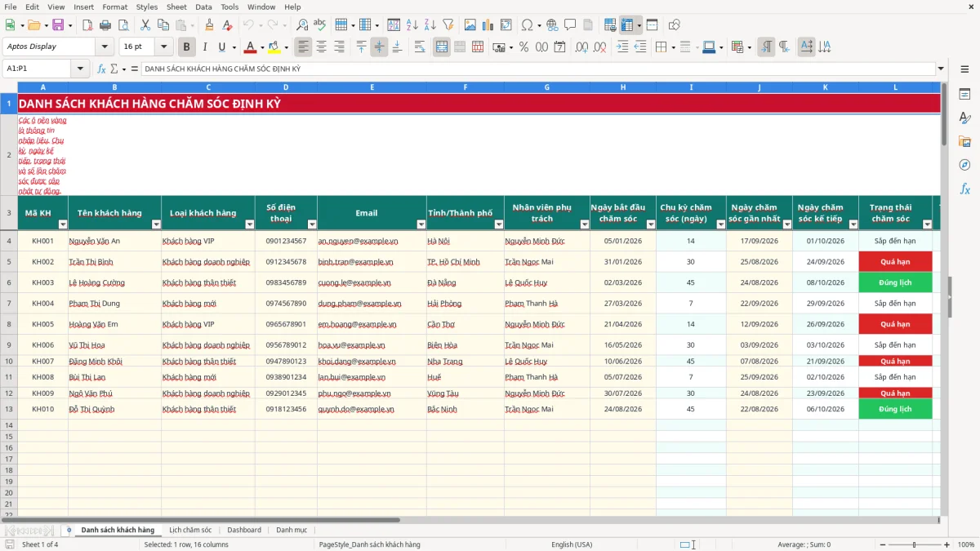Open the Sheet menu
The image size is (980, 551).
[176, 7]
